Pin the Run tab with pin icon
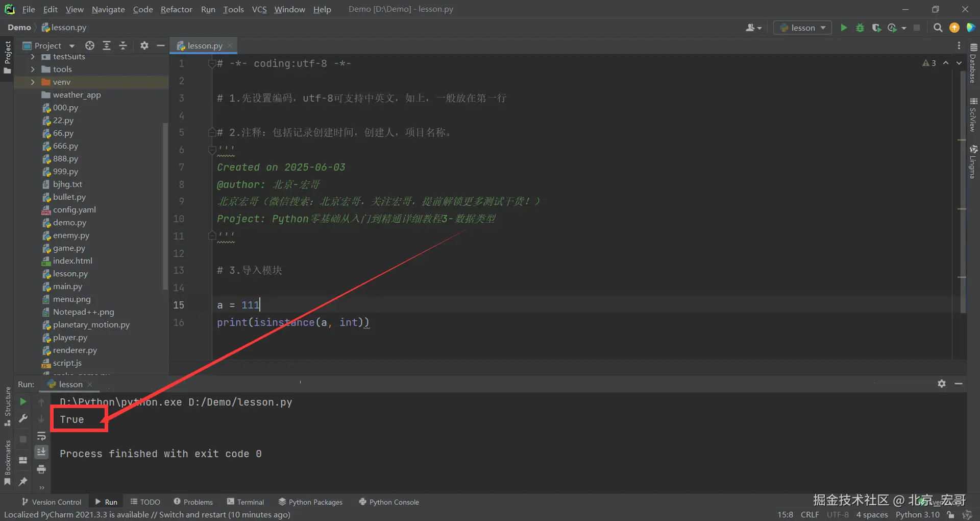The height and width of the screenshot is (521, 980). point(23,481)
